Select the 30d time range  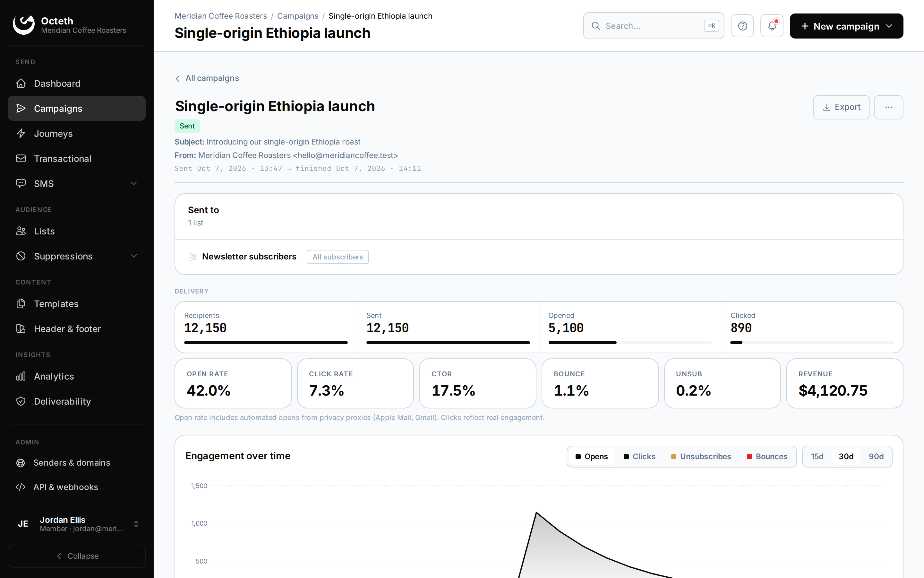click(x=846, y=456)
